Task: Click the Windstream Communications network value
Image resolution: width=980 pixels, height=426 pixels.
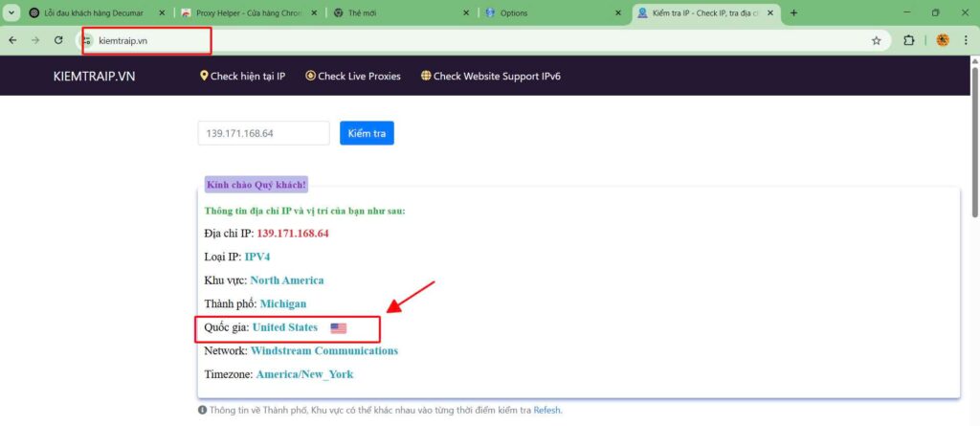Action: (324, 350)
